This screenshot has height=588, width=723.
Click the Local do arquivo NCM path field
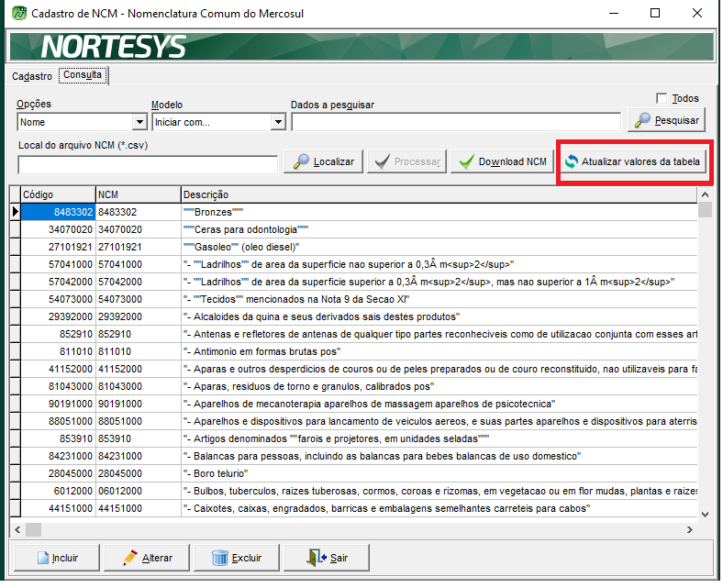[148, 164]
